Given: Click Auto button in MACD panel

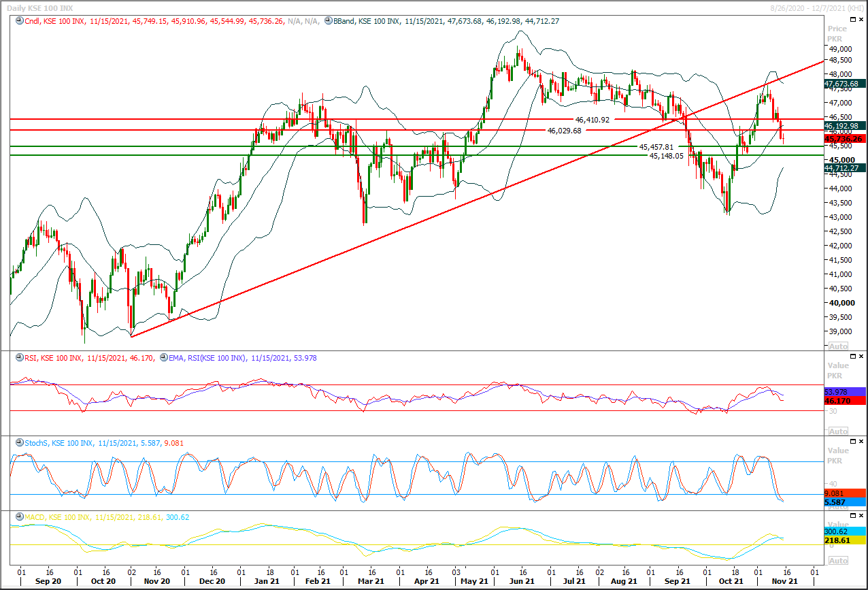Looking at the screenshot, I should [839, 561].
